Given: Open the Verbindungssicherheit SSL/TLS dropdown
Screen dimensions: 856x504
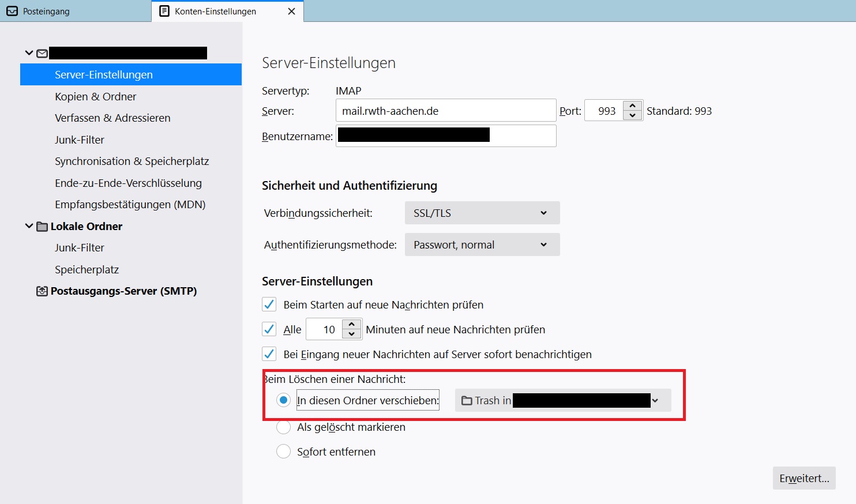Looking at the screenshot, I should 482,213.
